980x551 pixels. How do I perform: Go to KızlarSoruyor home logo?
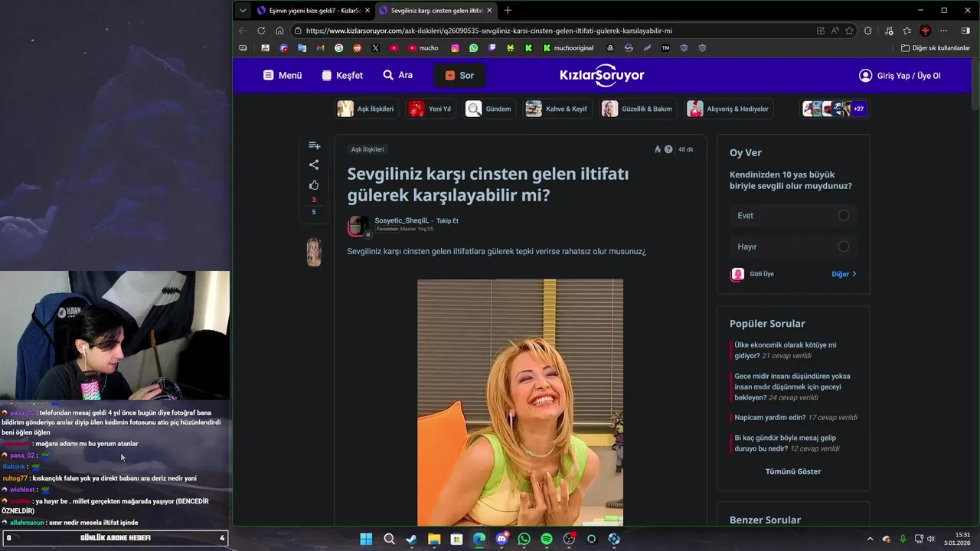coord(602,75)
